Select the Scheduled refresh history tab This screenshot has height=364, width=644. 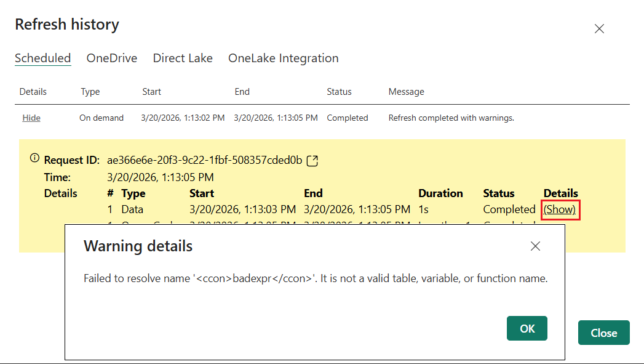[42, 58]
